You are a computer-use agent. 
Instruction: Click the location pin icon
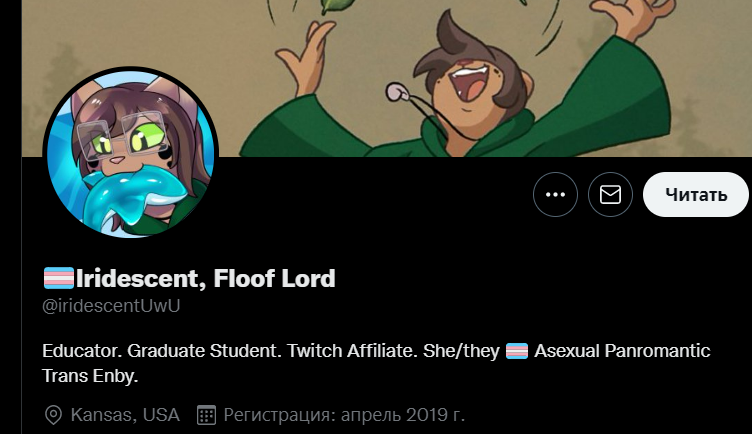coord(53,415)
